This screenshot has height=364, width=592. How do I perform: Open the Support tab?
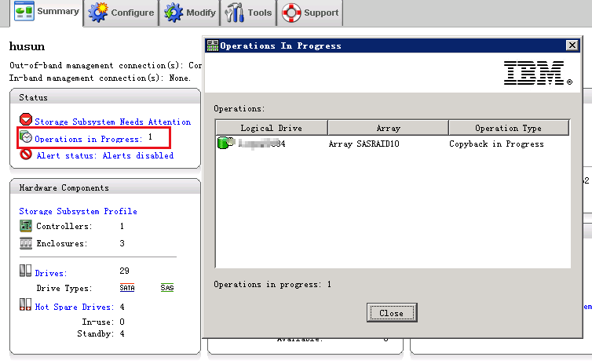coord(310,13)
